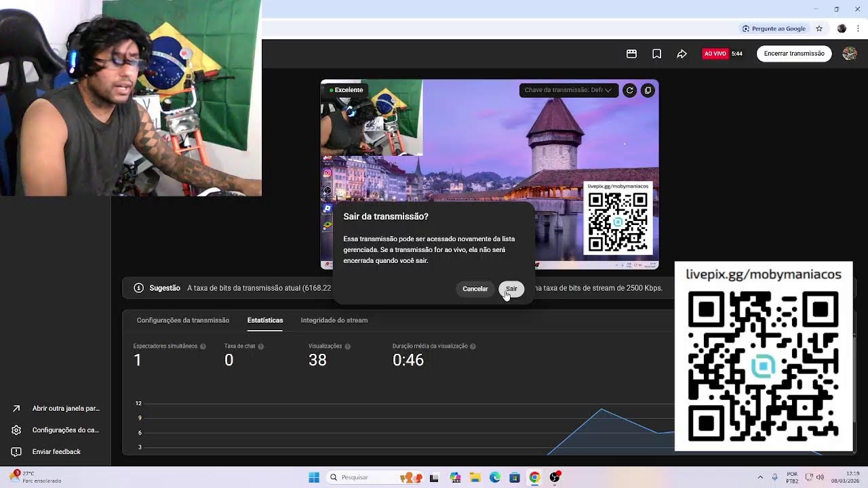This screenshot has width=868, height=488.
Task: Open Chrome profile avatar
Action: (842, 28)
